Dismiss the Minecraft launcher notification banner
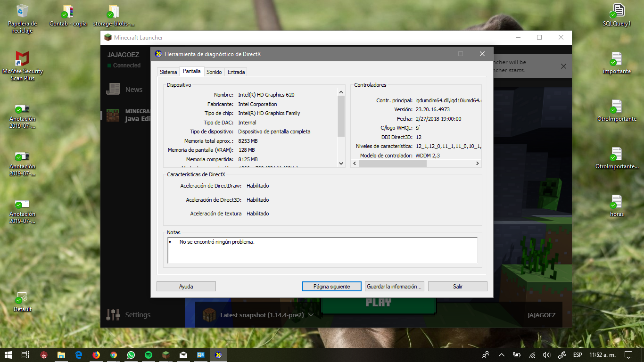 pyautogui.click(x=563, y=66)
